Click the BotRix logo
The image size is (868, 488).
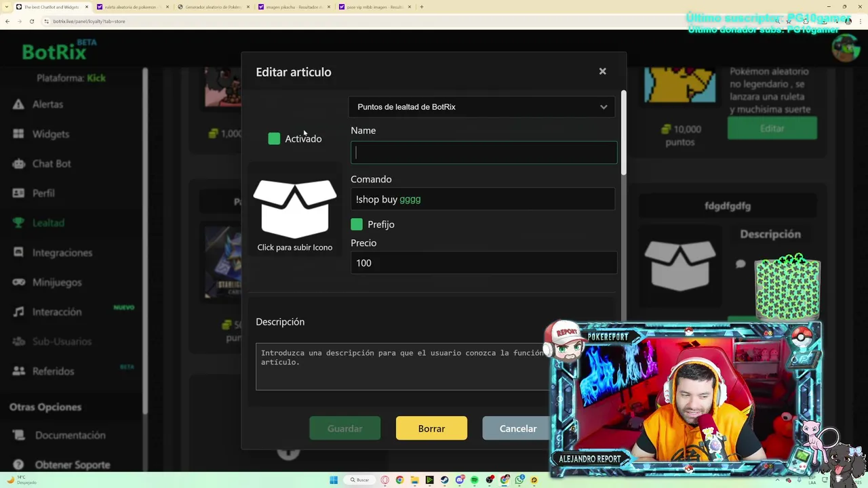(x=54, y=52)
